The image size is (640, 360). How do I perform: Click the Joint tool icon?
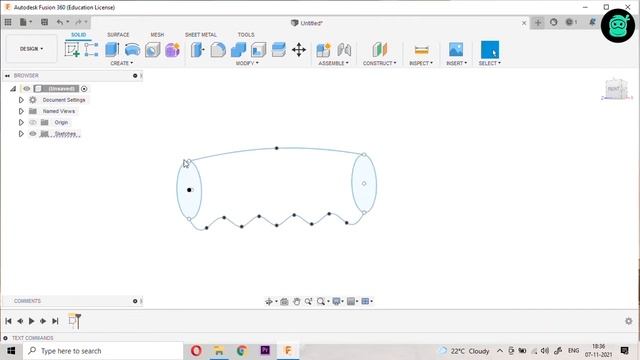344,50
